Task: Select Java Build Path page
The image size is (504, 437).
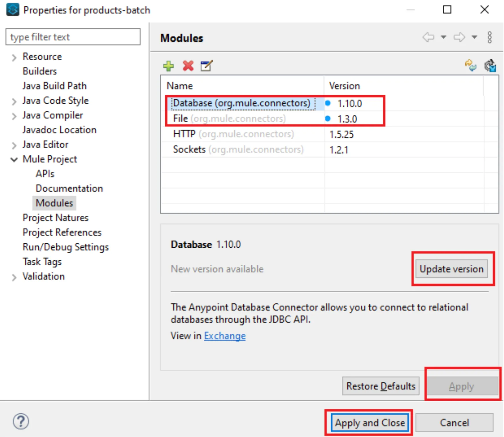Action: (54, 86)
